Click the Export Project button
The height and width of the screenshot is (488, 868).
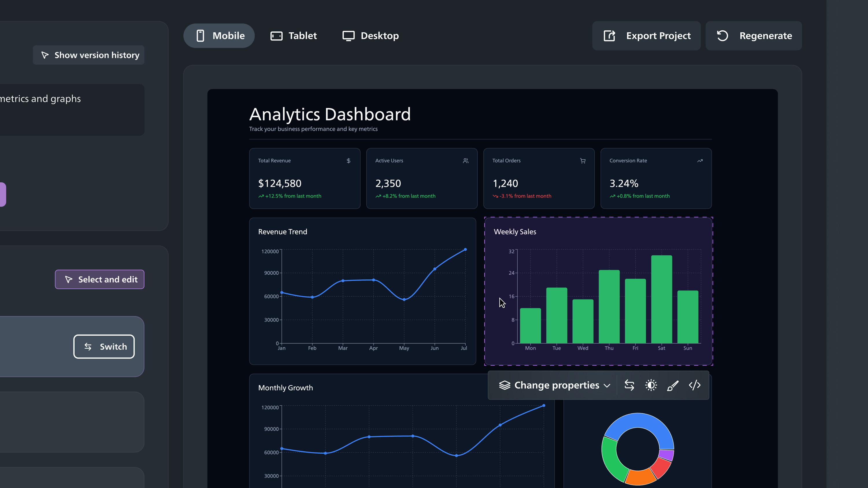pos(646,36)
